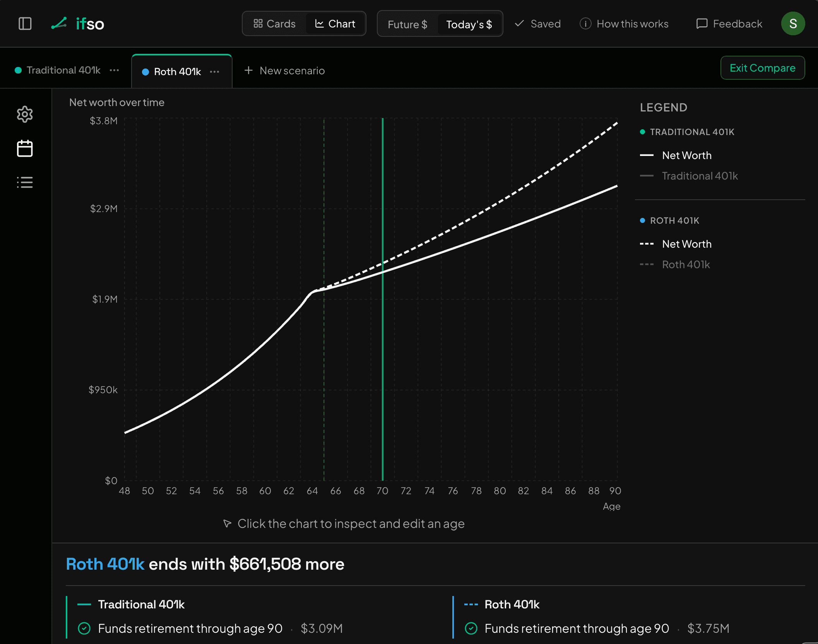The height and width of the screenshot is (644, 818).
Task: Toggle Roth 401k legend series line
Action: [675, 264]
